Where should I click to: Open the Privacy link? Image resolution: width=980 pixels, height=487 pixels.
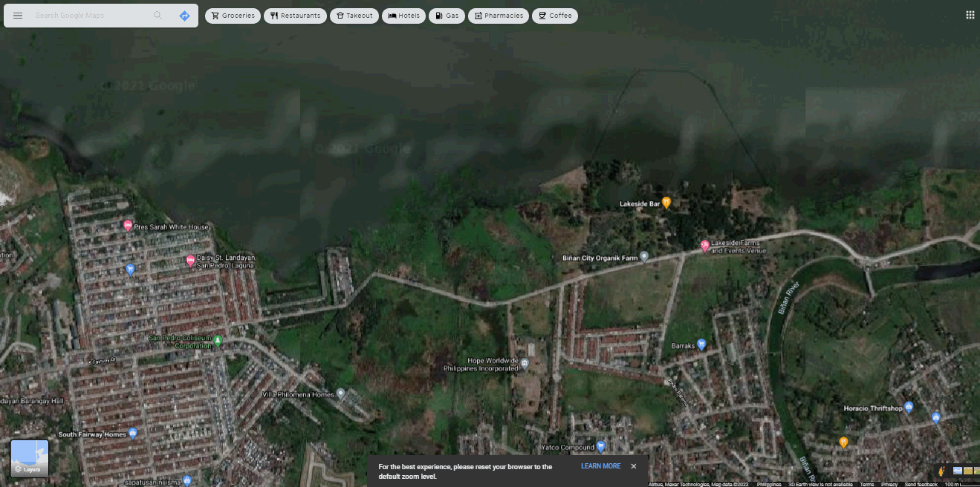coord(889,484)
